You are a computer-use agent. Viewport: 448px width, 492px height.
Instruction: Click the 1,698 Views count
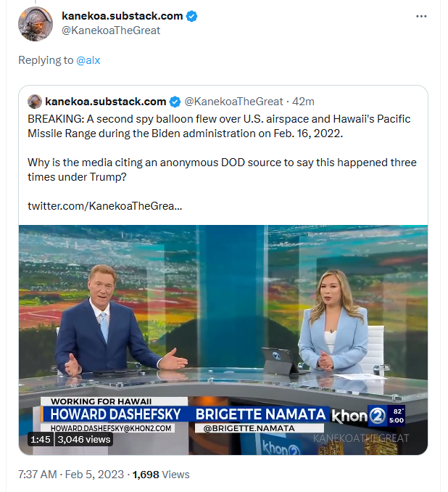[x=161, y=475]
